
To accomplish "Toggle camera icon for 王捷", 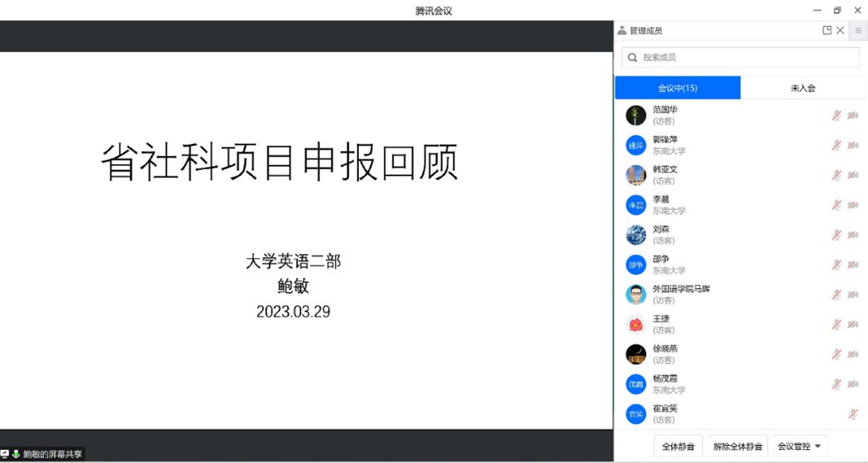I will click(853, 324).
